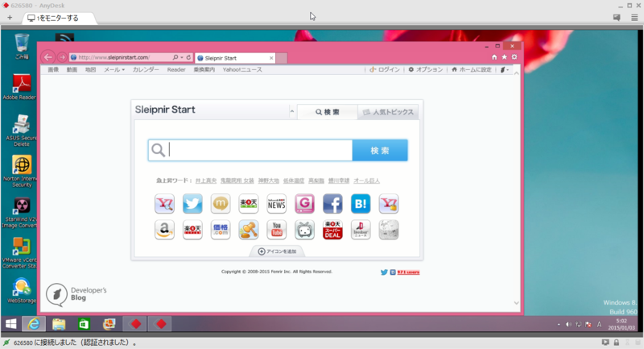Open AnyDesk chat icon at top right
Image resolution: width=644 pixels, height=349 pixels.
coord(617,18)
